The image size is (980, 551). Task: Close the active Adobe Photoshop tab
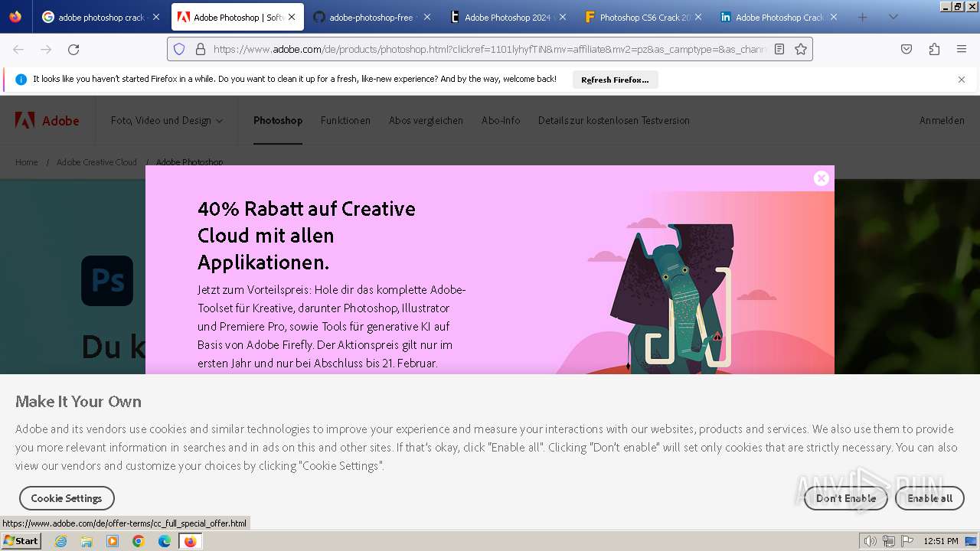pos(292,17)
